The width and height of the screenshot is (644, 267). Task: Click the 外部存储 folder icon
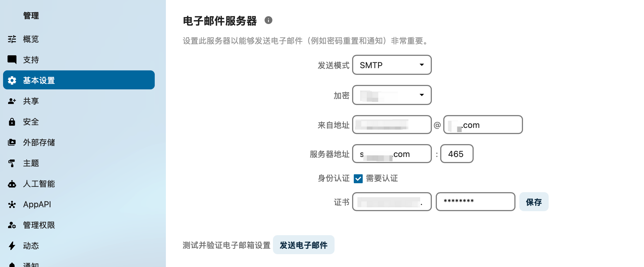[12, 142]
